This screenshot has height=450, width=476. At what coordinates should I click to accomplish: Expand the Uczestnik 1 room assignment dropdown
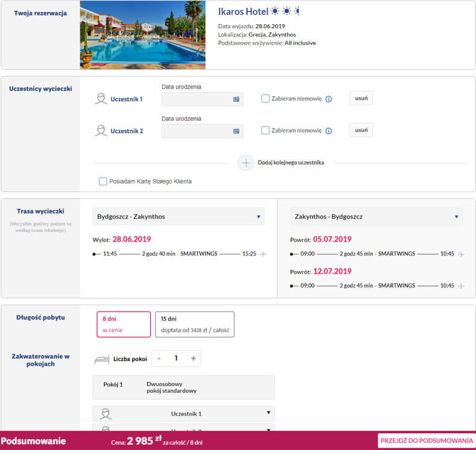pos(183,414)
